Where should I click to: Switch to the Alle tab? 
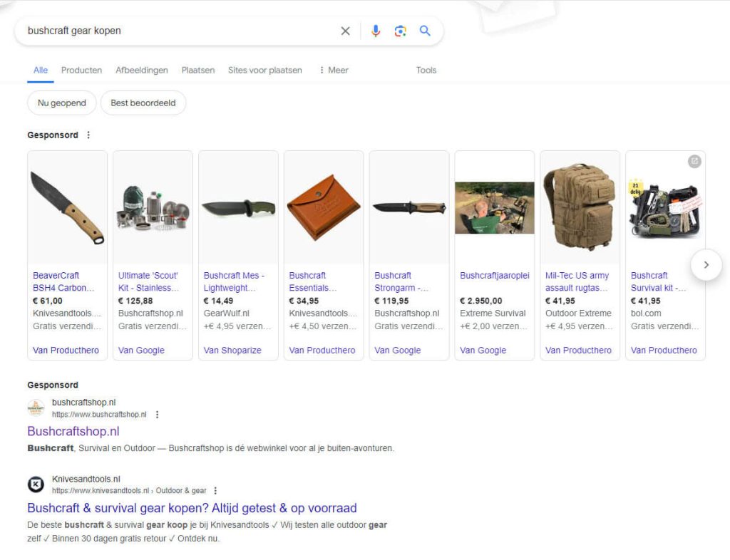pyautogui.click(x=41, y=71)
